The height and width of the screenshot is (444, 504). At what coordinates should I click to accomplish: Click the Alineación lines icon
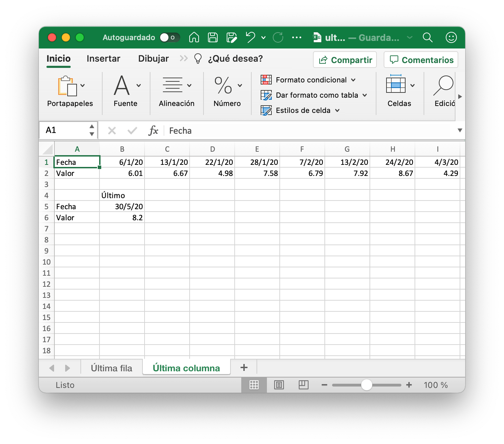click(173, 85)
